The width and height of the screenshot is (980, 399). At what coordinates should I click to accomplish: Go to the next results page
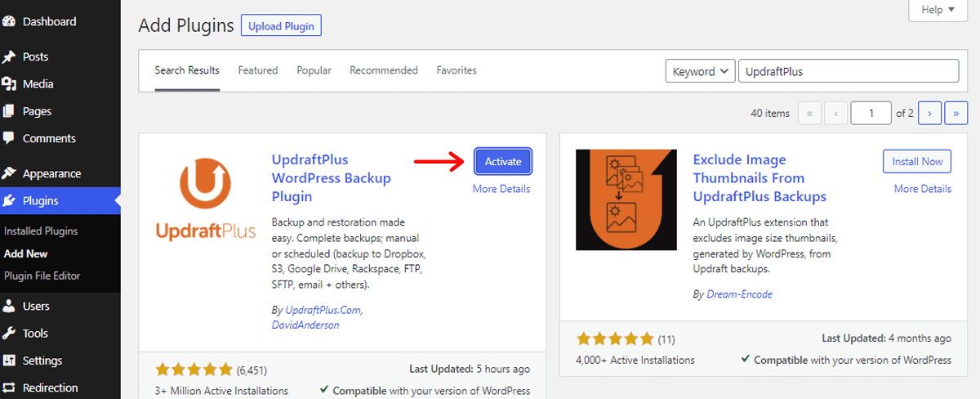coord(930,114)
